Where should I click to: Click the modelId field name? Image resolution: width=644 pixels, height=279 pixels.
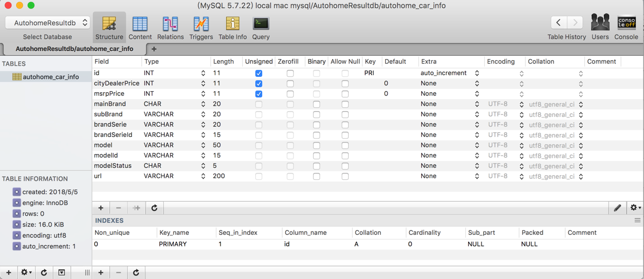click(105, 155)
